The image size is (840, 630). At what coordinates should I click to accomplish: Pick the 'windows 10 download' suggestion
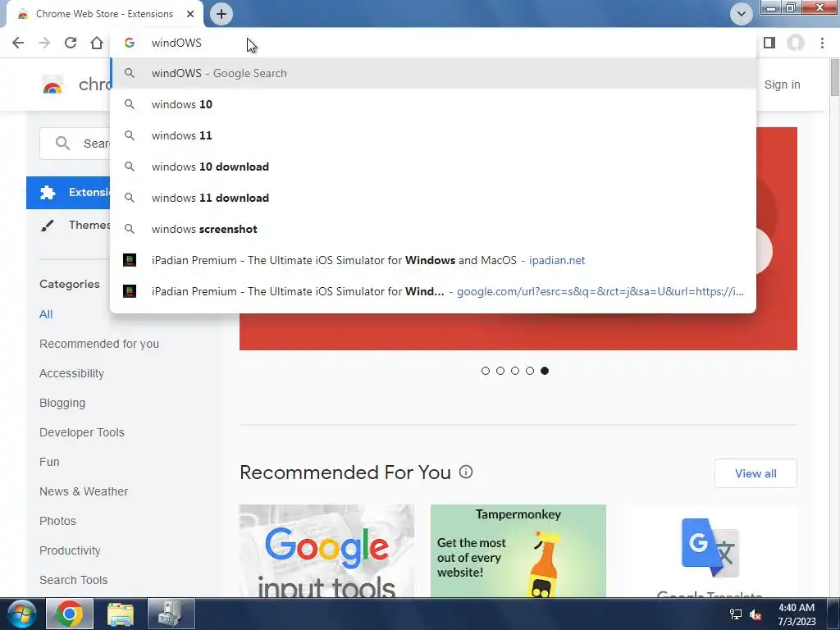433,167
